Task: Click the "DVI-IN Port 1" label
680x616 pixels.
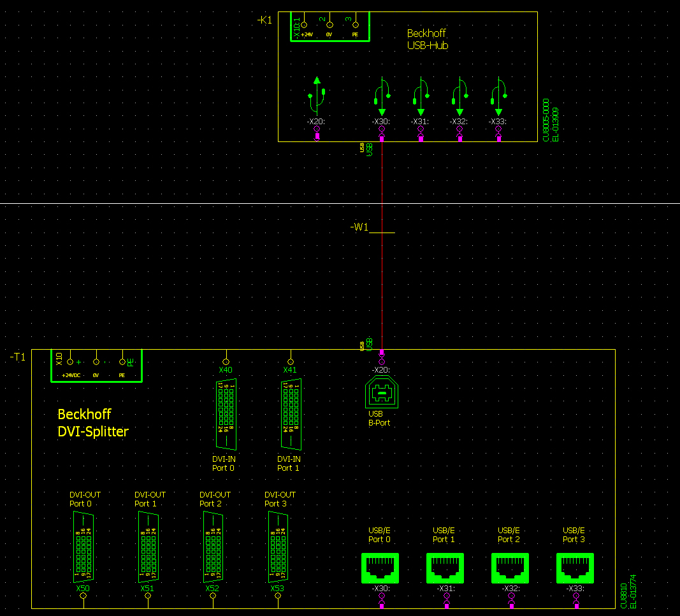Action: tap(289, 463)
